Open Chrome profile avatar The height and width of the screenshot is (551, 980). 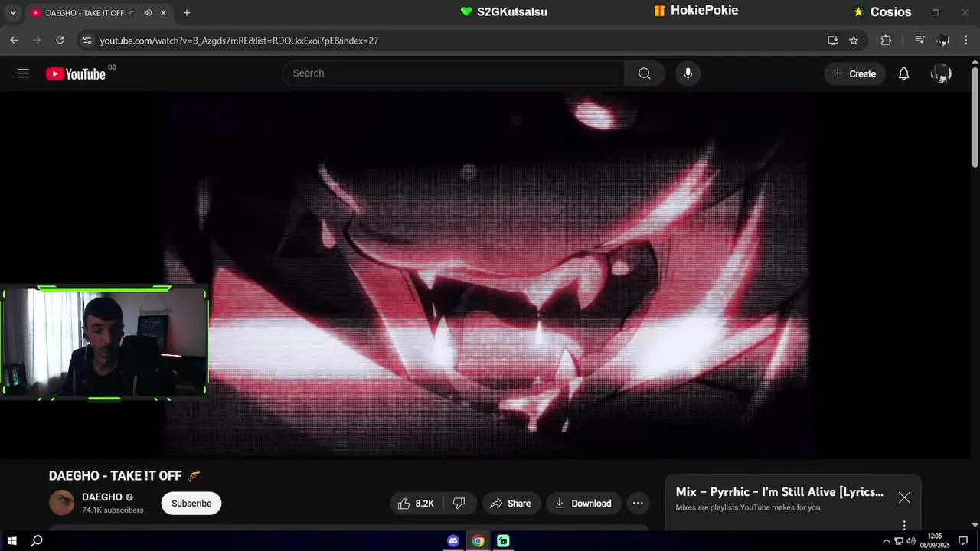(943, 41)
